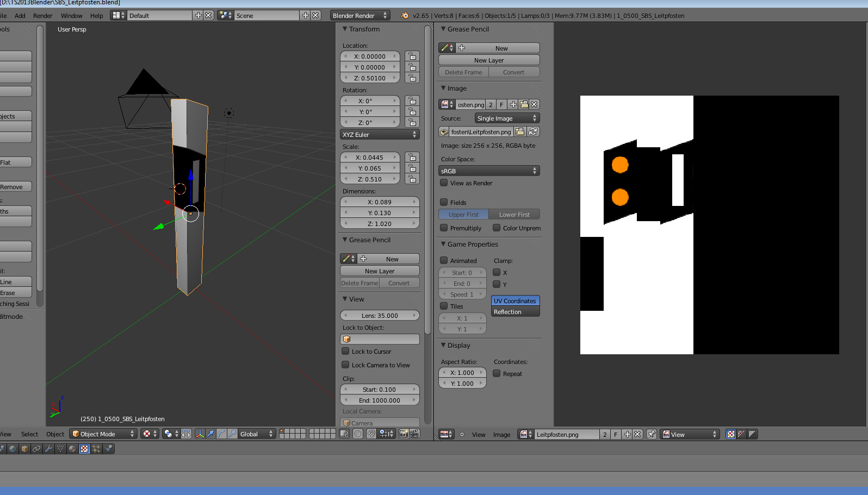
Task: Open the Image menu in image editor
Action: (501, 435)
